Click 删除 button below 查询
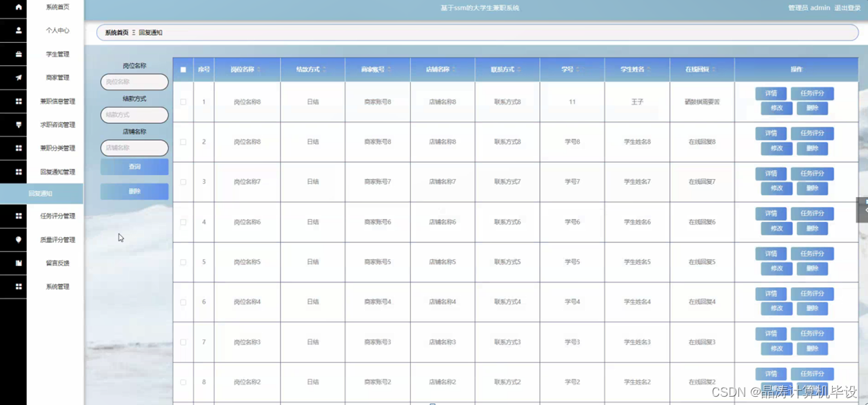 134,191
